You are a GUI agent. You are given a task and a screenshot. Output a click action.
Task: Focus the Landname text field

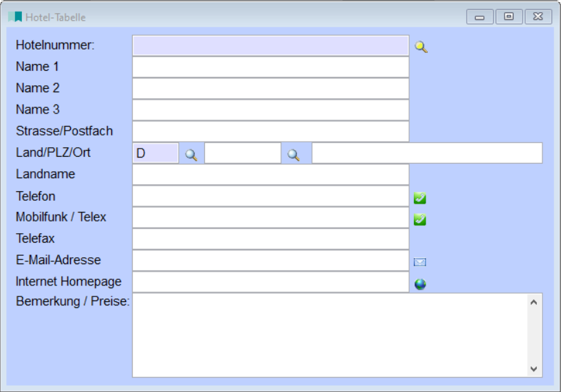pos(270,175)
